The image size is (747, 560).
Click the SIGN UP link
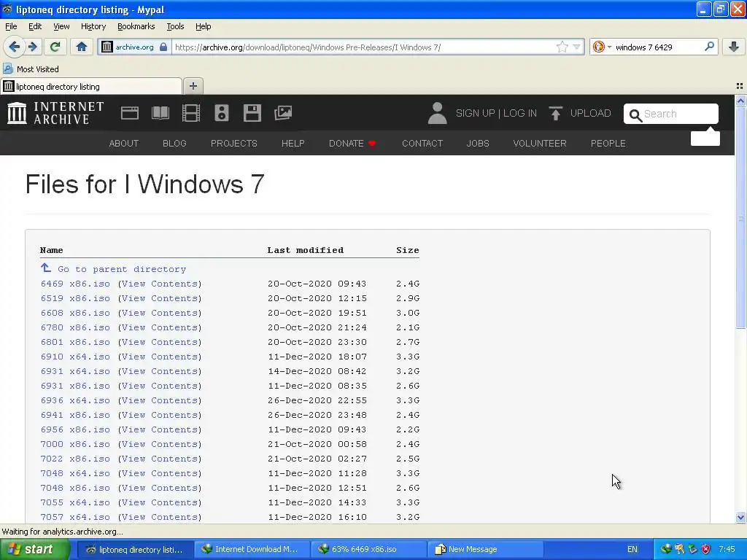pyautogui.click(x=475, y=113)
